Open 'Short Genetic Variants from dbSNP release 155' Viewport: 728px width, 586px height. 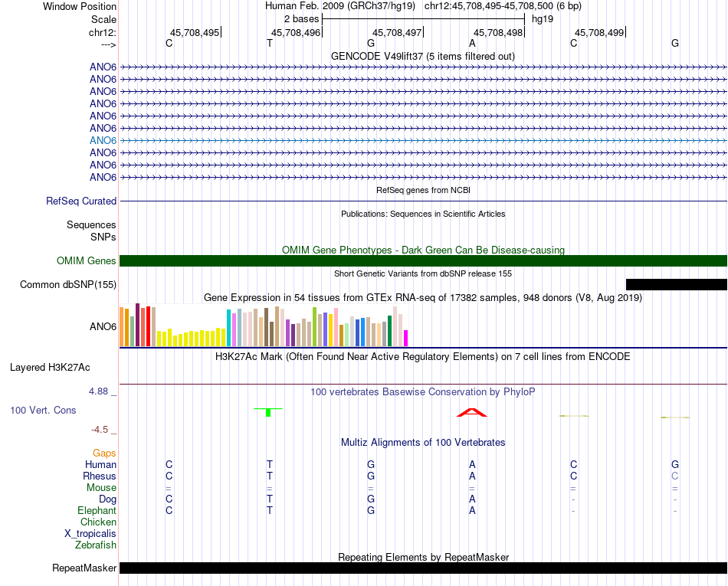(423, 273)
